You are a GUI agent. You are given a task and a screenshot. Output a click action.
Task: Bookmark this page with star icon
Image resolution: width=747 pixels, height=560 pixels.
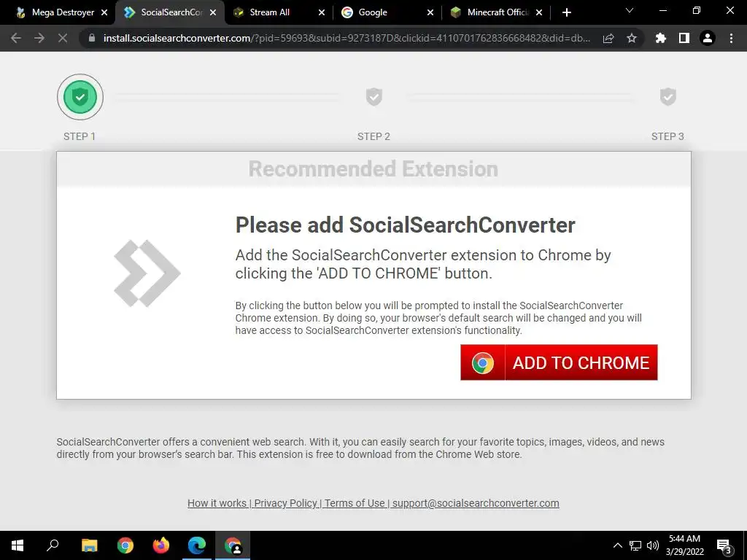pyautogui.click(x=632, y=38)
